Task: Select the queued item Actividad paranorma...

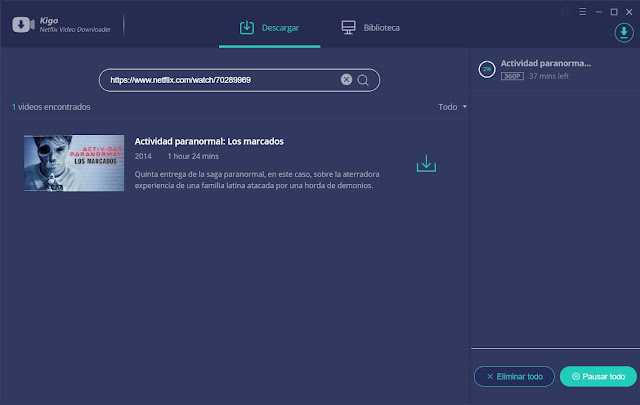Action: (x=555, y=69)
